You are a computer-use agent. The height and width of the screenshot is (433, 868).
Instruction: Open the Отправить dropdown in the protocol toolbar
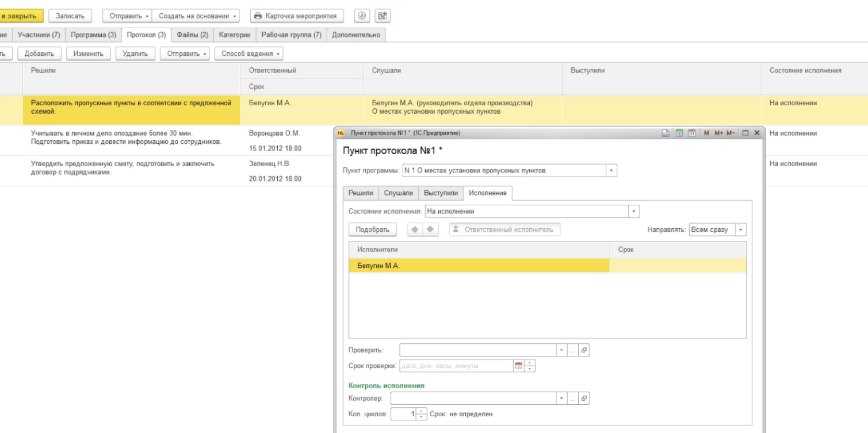point(184,53)
